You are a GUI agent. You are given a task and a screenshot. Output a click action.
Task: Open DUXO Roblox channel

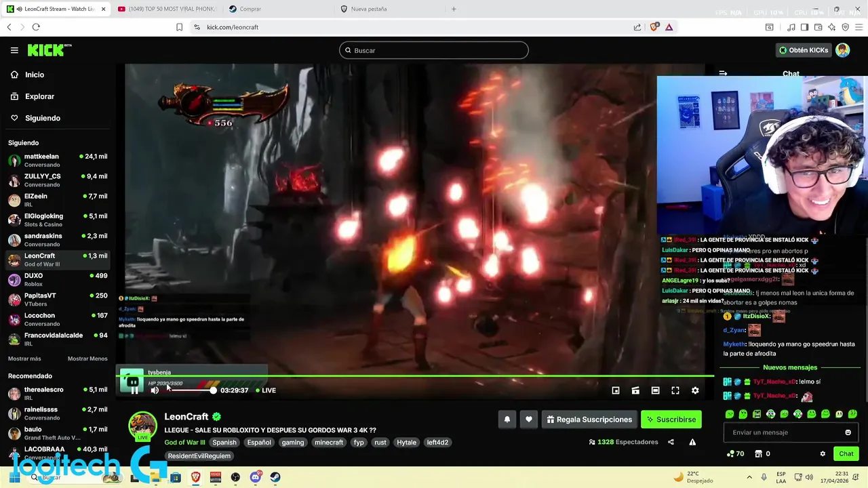(x=58, y=279)
